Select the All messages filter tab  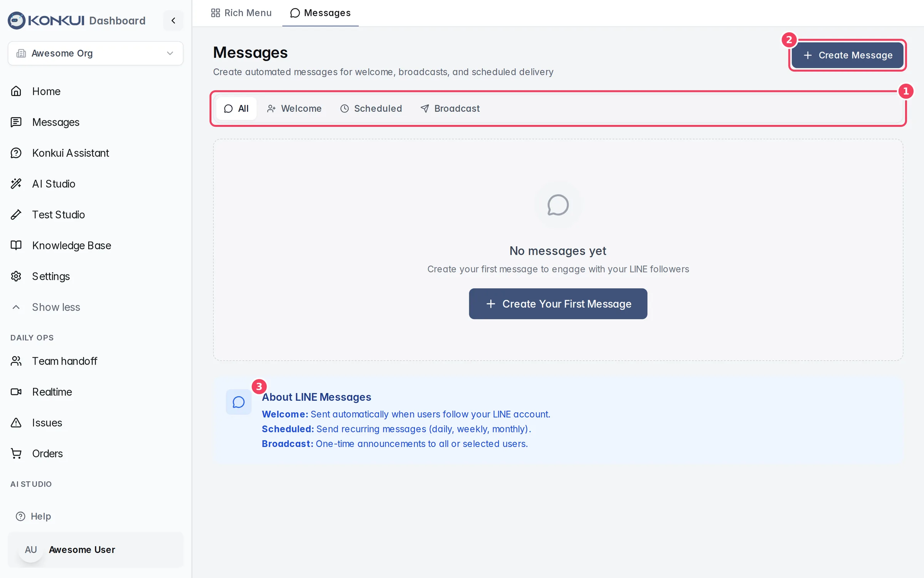[x=236, y=109]
